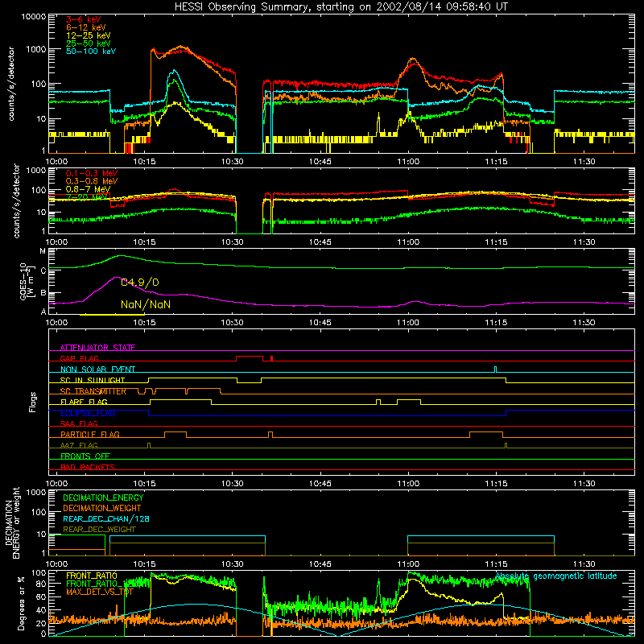Select the PARTICLE_FLAG label
This screenshot has height=644, width=644.
click(90, 434)
